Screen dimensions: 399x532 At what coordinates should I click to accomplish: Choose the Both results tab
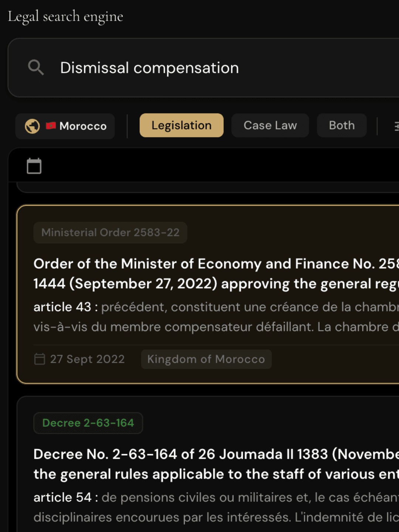342,126
